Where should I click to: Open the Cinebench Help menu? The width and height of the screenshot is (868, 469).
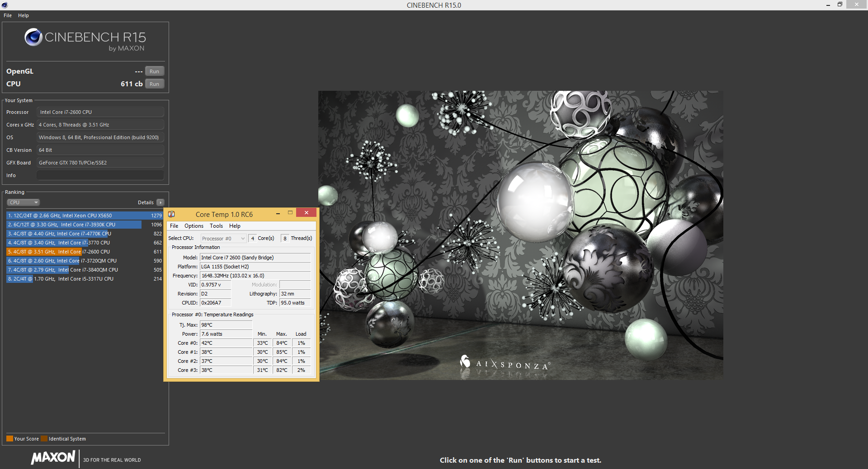[24, 15]
